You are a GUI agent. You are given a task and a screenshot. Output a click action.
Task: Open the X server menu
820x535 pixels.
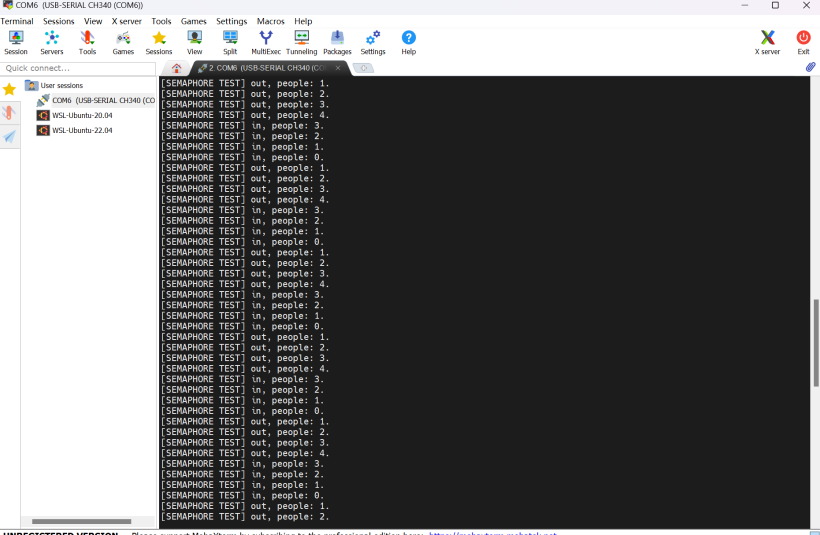click(127, 21)
